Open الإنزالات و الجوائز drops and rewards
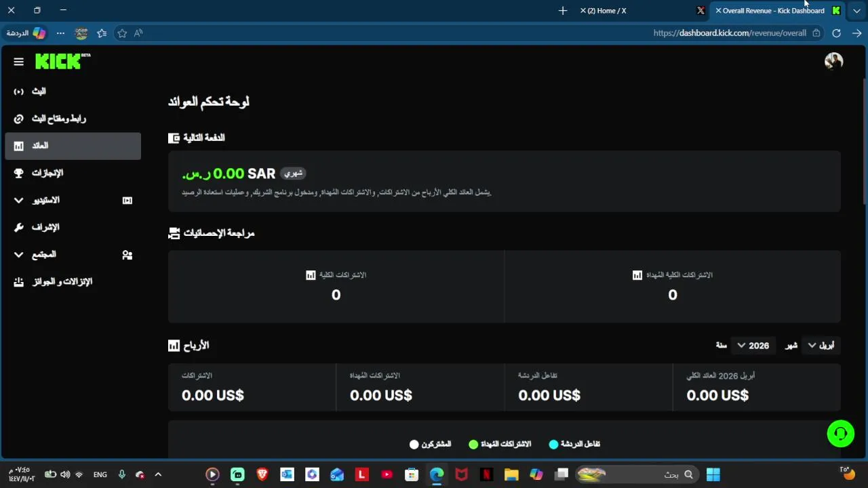 click(73, 281)
